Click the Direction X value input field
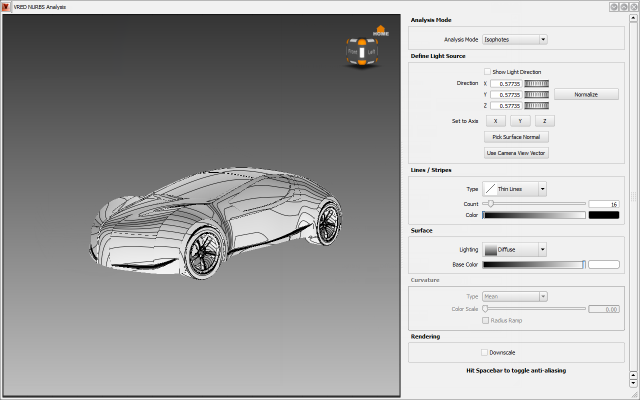The width and height of the screenshot is (640, 400). (506, 83)
